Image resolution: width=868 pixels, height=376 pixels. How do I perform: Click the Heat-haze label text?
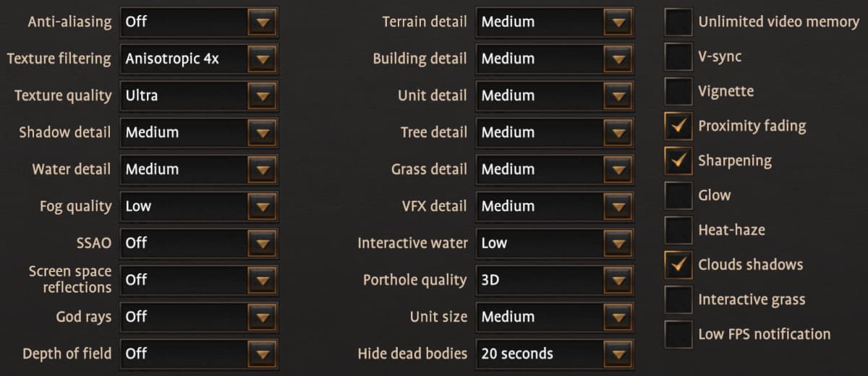(731, 230)
